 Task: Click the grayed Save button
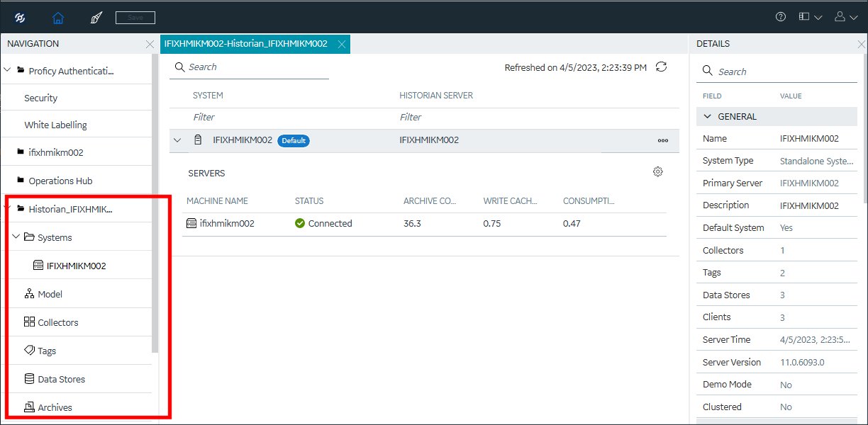click(135, 18)
